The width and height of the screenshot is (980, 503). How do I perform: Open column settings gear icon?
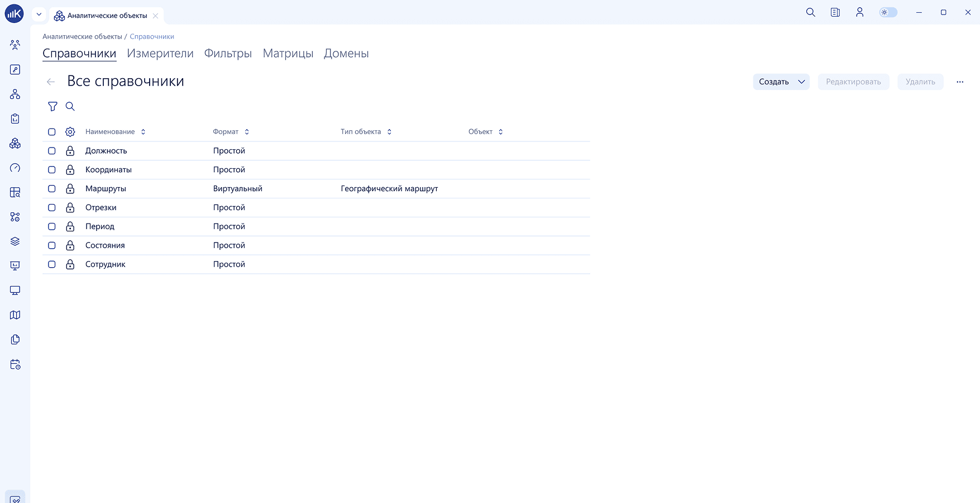click(x=70, y=132)
